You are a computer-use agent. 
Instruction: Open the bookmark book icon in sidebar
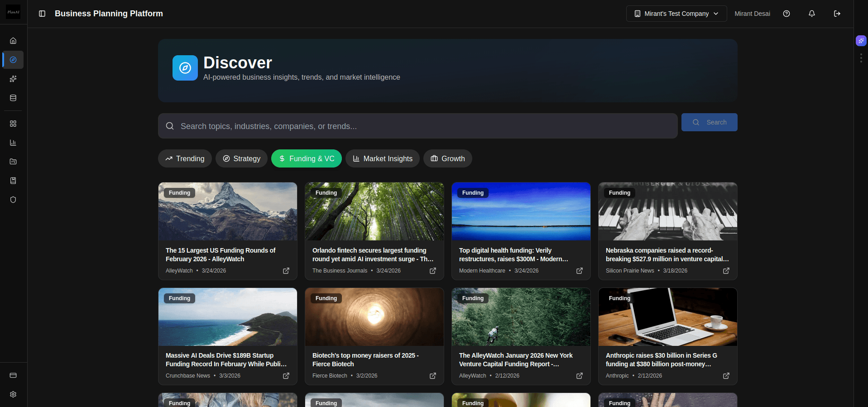click(13, 181)
